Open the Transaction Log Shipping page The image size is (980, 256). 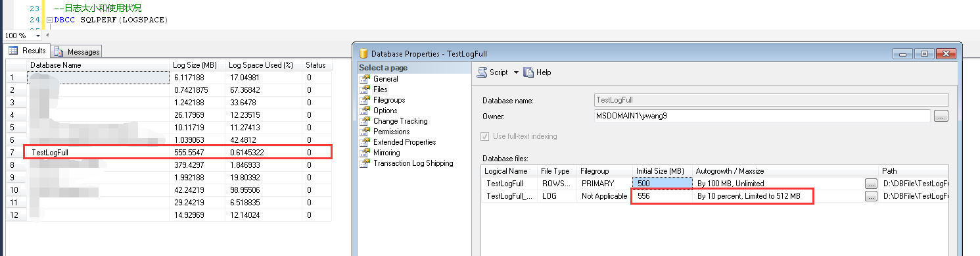413,163
